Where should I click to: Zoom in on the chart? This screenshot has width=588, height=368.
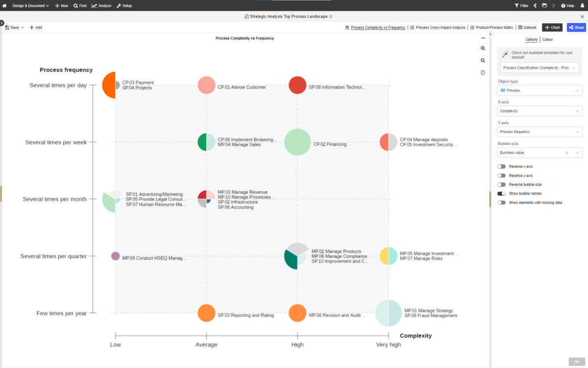483,48
